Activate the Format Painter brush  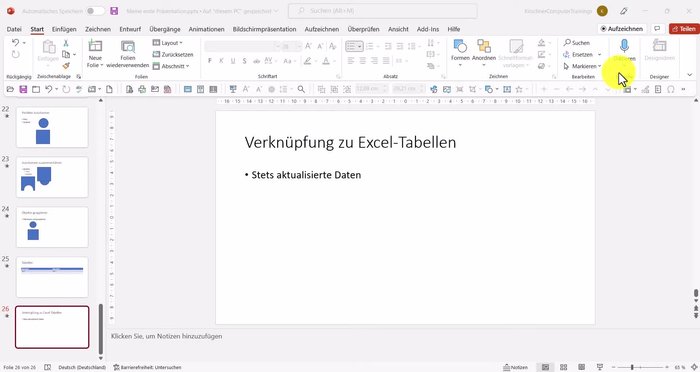66,66
